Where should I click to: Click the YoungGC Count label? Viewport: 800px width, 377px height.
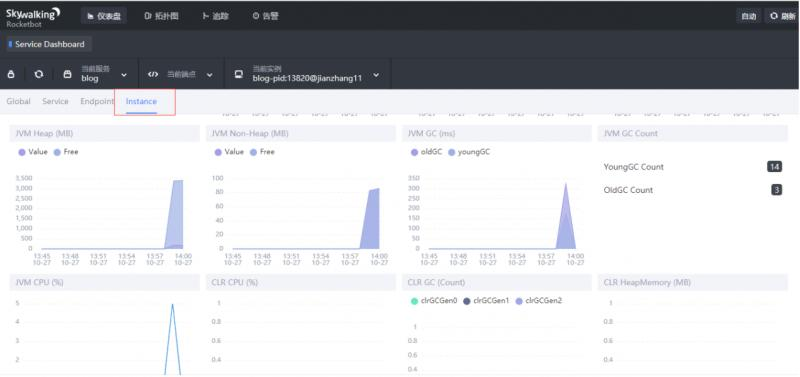pyautogui.click(x=634, y=167)
